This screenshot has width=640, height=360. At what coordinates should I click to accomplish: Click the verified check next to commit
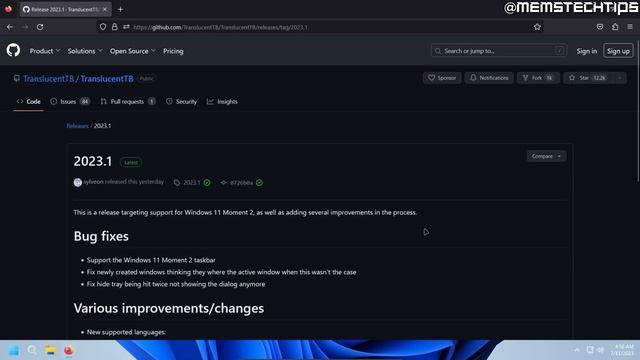[259, 182]
